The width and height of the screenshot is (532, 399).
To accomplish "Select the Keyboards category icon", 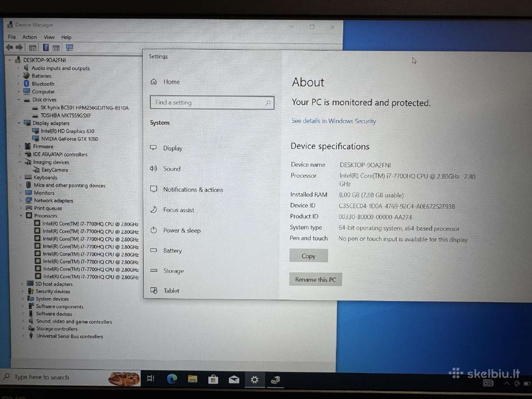I will 29,177.
